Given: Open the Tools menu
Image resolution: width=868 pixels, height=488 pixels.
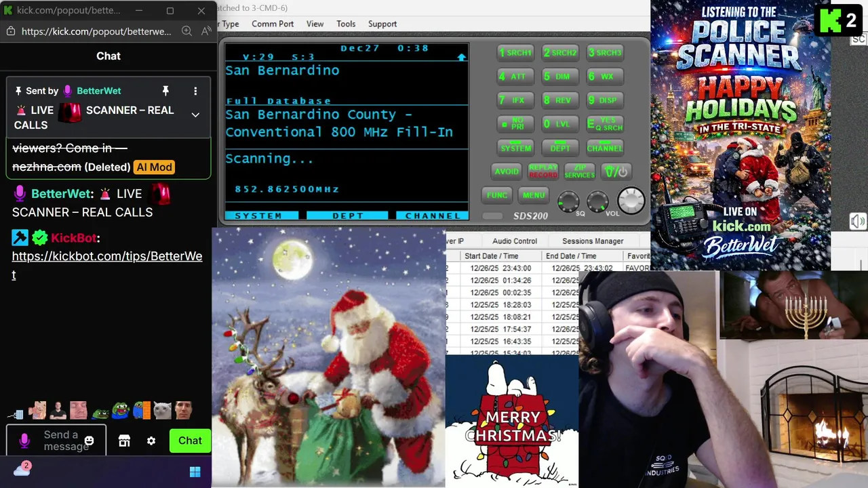Looking at the screenshot, I should coord(346,24).
